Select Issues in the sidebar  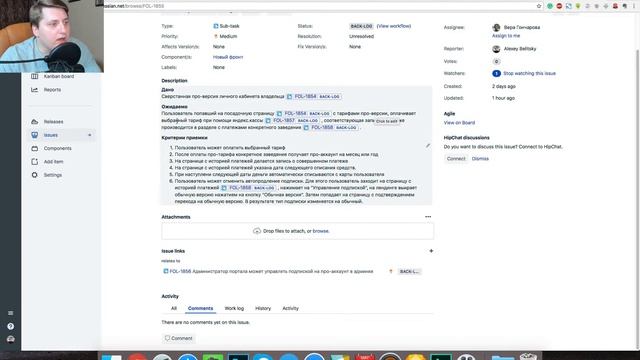tap(51, 135)
